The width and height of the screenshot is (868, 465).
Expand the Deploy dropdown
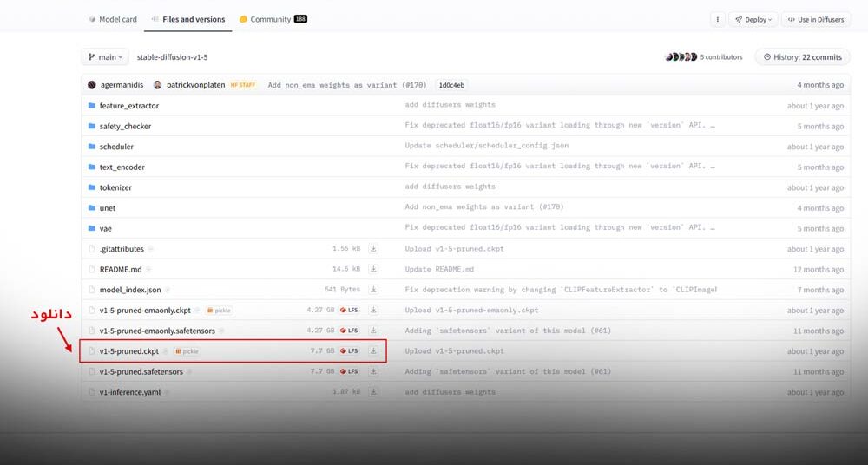click(753, 19)
